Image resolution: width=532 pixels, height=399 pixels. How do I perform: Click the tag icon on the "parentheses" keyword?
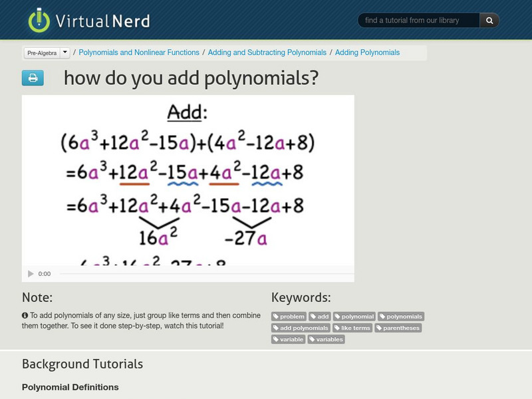click(379, 328)
